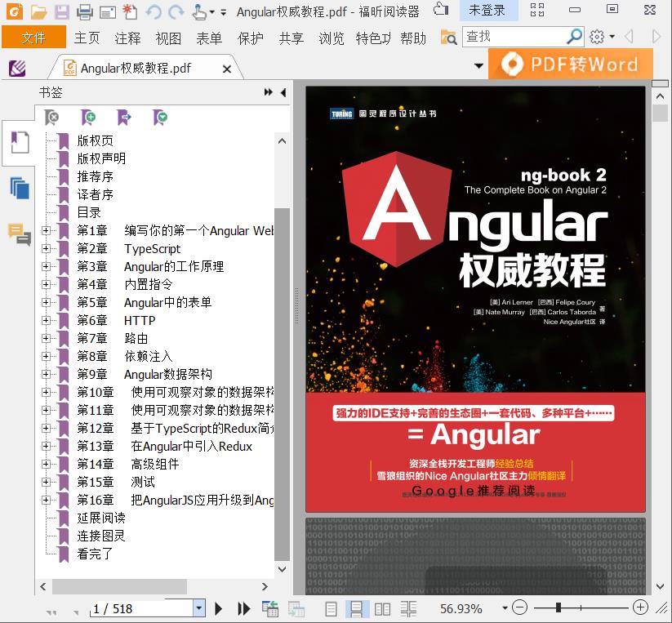The height and width of the screenshot is (623, 672).
Task: Open the 看完了 bookmark
Action: pos(96,554)
